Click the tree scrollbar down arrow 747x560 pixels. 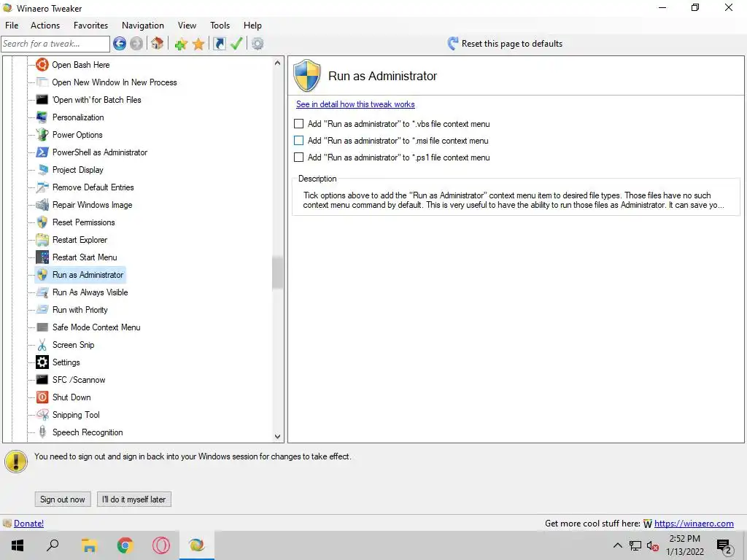277,436
